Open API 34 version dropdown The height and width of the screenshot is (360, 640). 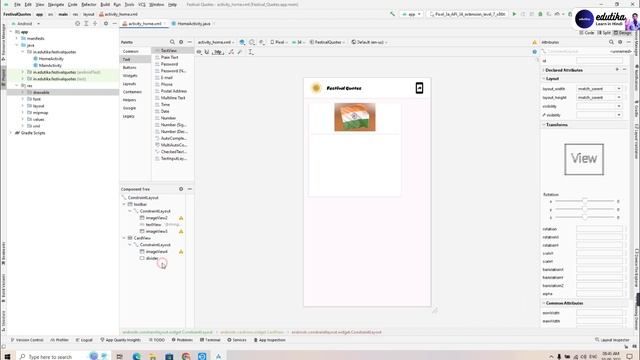click(298, 42)
